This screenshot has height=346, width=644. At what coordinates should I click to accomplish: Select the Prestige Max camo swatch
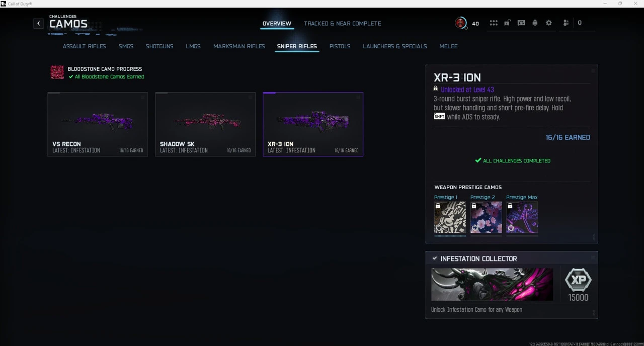click(x=522, y=217)
